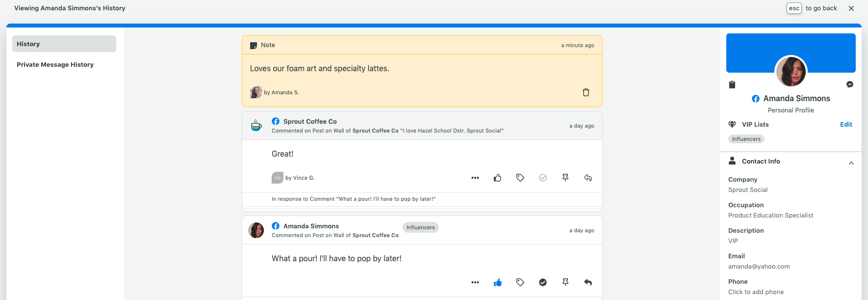
Task: Open Messenger icon on Amanda's profile card
Action: (850, 84)
